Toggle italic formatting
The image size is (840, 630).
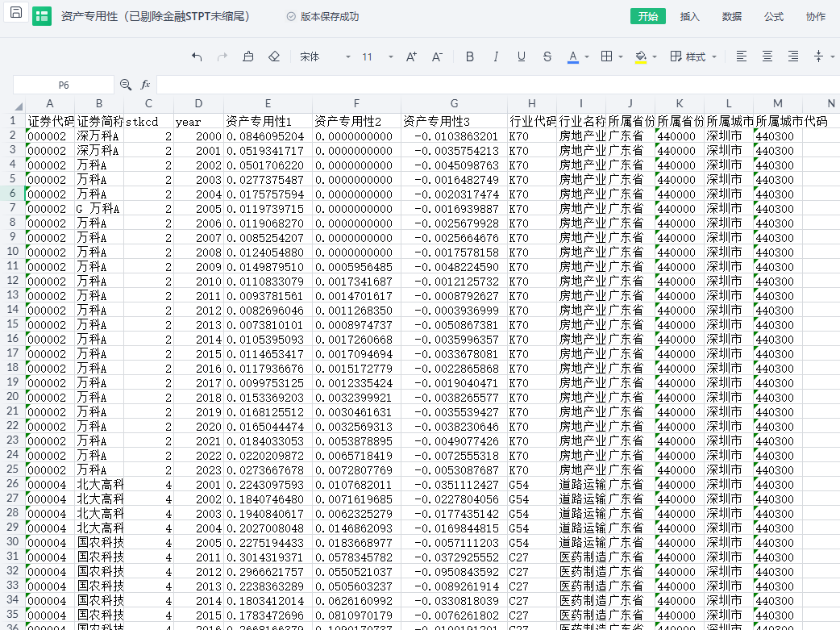[496, 56]
